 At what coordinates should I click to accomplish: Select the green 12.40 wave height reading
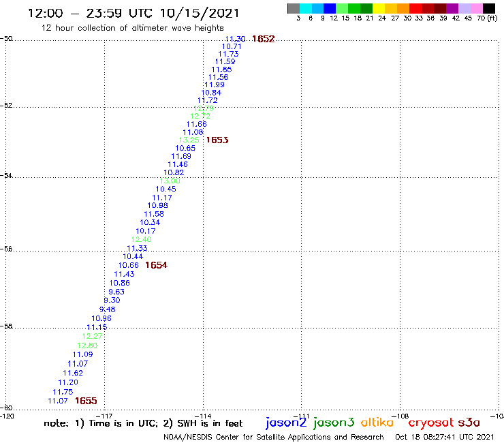click(141, 239)
